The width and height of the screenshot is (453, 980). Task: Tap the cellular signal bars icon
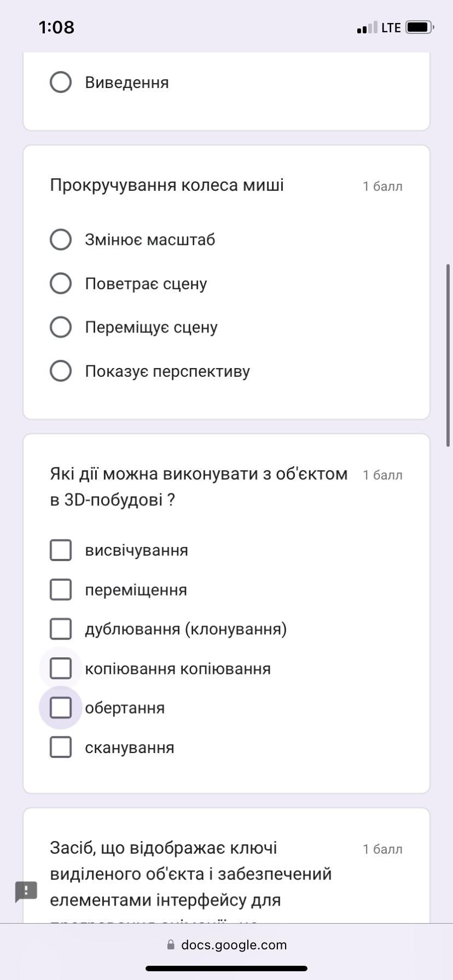click(x=367, y=27)
